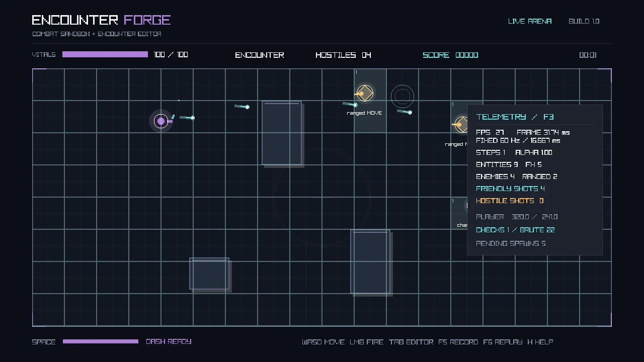The image size is (644, 362).
Task: Click the hollow spawn ring marker
Action: (x=403, y=97)
